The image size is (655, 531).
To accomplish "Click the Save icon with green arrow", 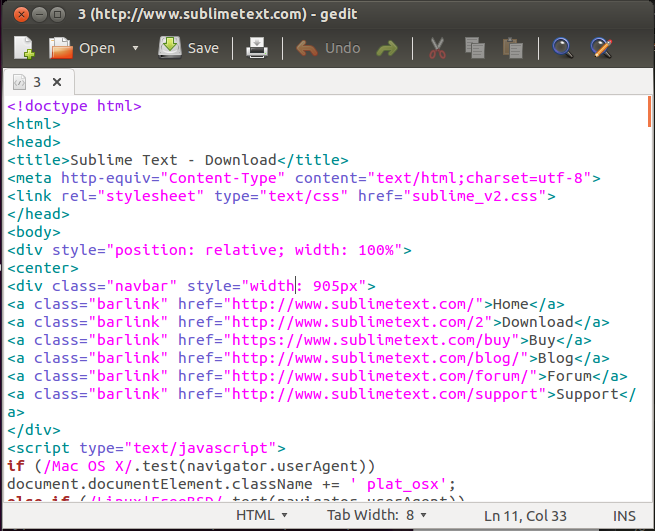I will pyautogui.click(x=170, y=47).
